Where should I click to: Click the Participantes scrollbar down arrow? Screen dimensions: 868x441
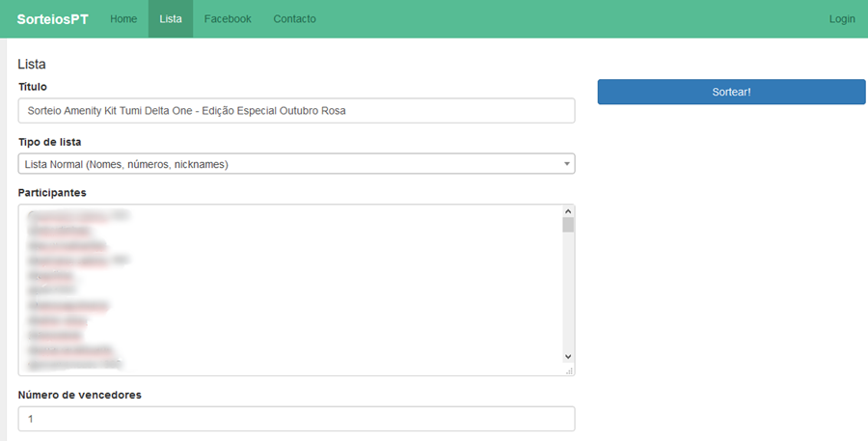[x=568, y=356]
